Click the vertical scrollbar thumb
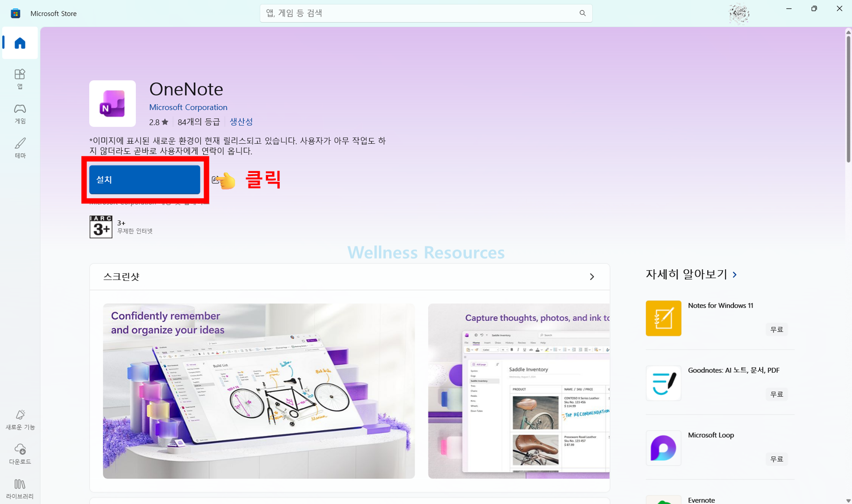The height and width of the screenshot is (504, 852). tap(848, 99)
